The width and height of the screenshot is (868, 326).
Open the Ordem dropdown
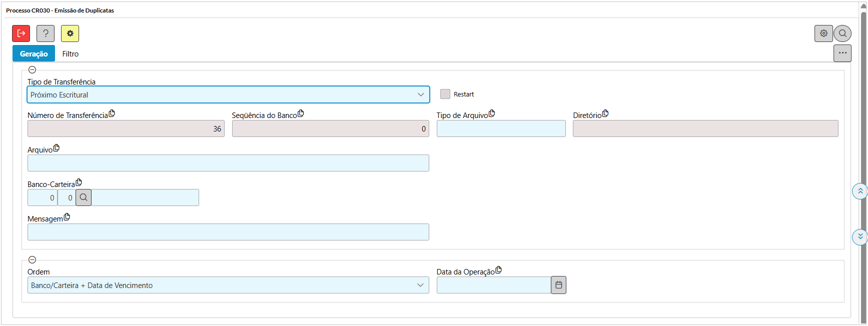[228, 285]
